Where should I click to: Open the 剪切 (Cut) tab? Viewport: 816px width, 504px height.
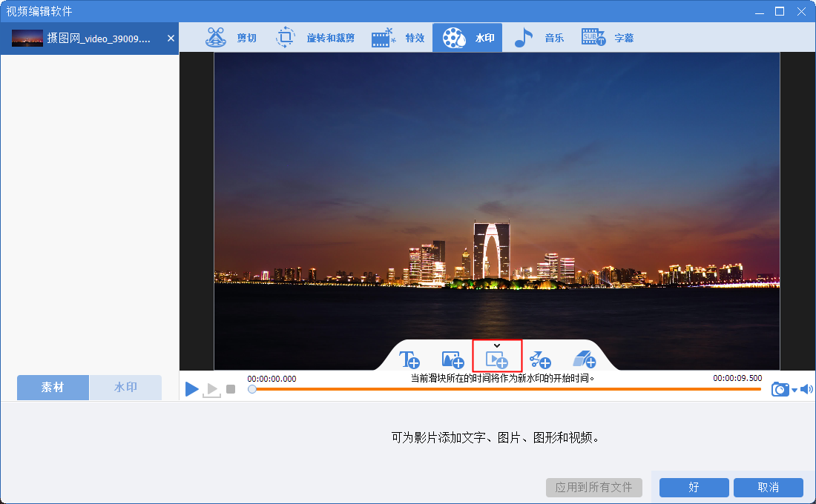coord(231,38)
